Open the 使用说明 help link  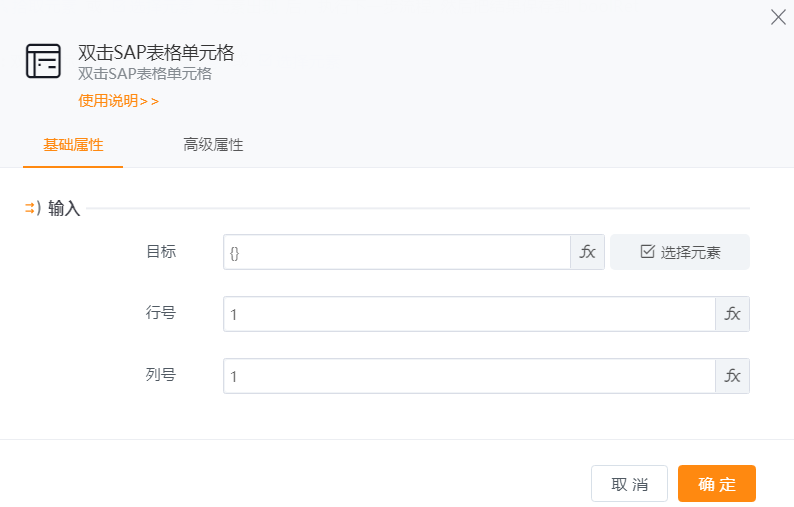(118, 100)
